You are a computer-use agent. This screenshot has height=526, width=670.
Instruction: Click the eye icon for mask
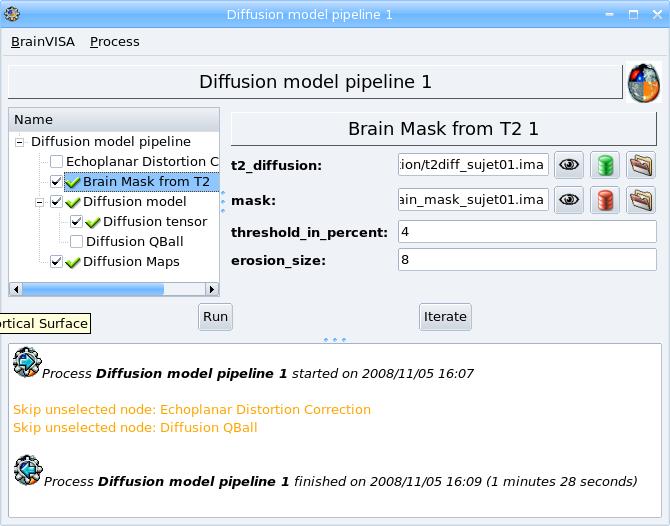pyautogui.click(x=569, y=200)
